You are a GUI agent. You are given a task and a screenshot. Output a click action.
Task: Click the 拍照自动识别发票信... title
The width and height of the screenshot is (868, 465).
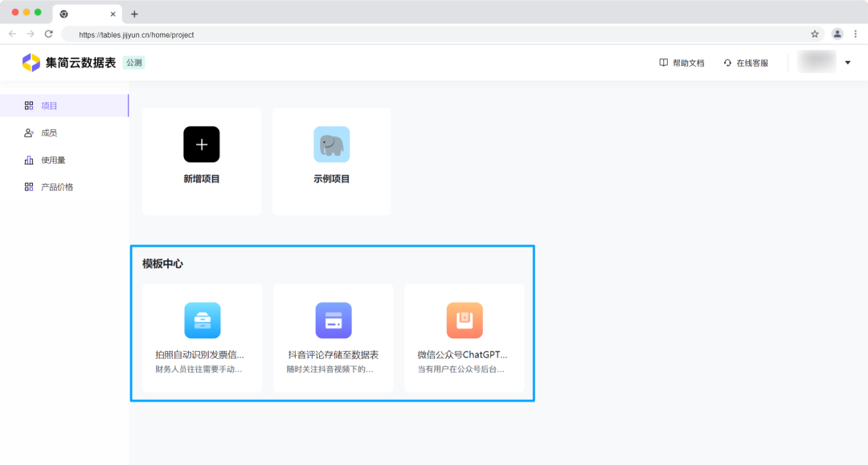click(199, 354)
